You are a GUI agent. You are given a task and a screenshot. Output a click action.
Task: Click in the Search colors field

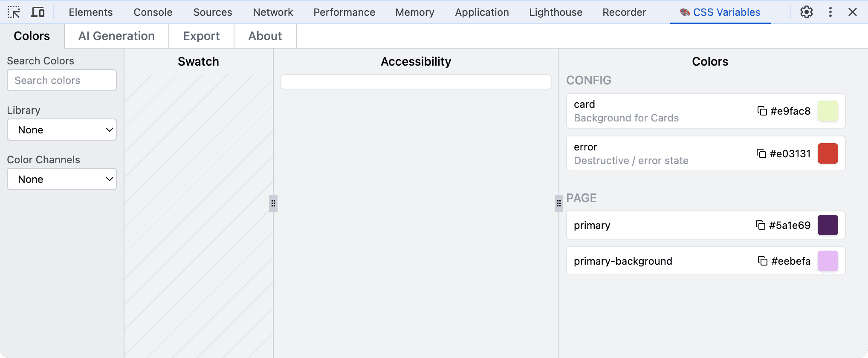62,80
